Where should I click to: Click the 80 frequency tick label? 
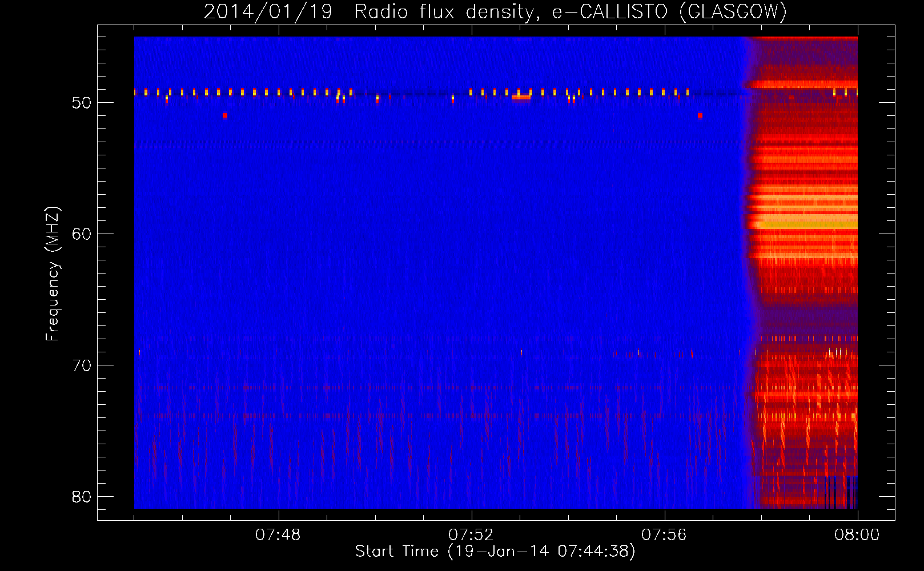point(82,497)
